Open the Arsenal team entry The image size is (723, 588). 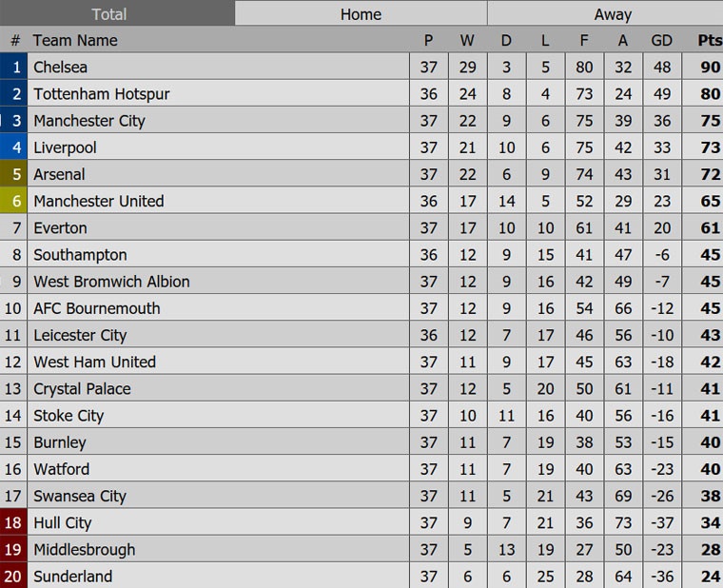click(59, 174)
